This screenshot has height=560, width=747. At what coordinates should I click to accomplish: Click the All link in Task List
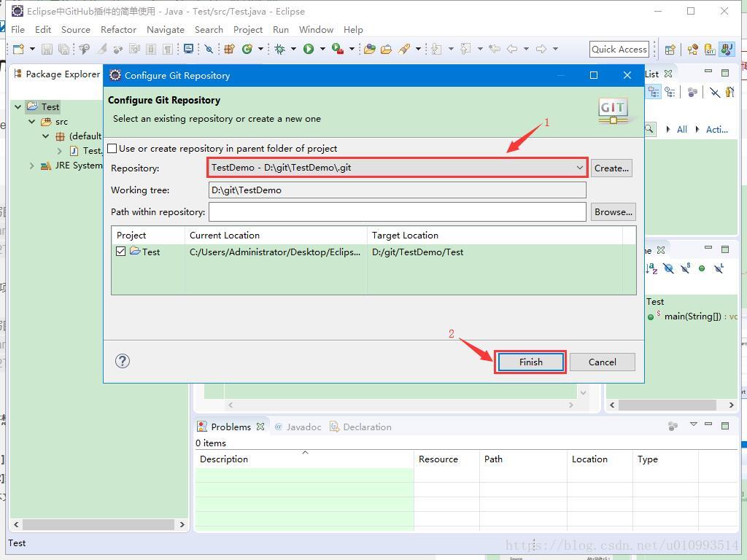tap(682, 130)
